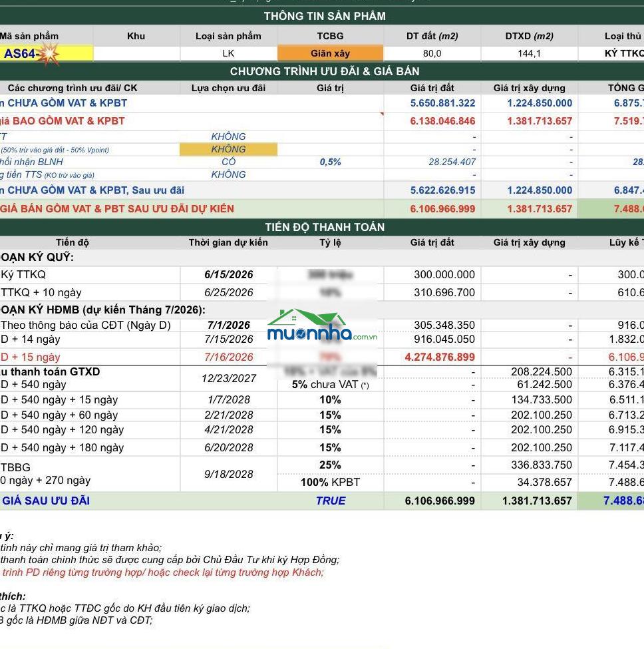Select red land value 6.138.046.846
The image size is (644, 649).
(x=442, y=121)
